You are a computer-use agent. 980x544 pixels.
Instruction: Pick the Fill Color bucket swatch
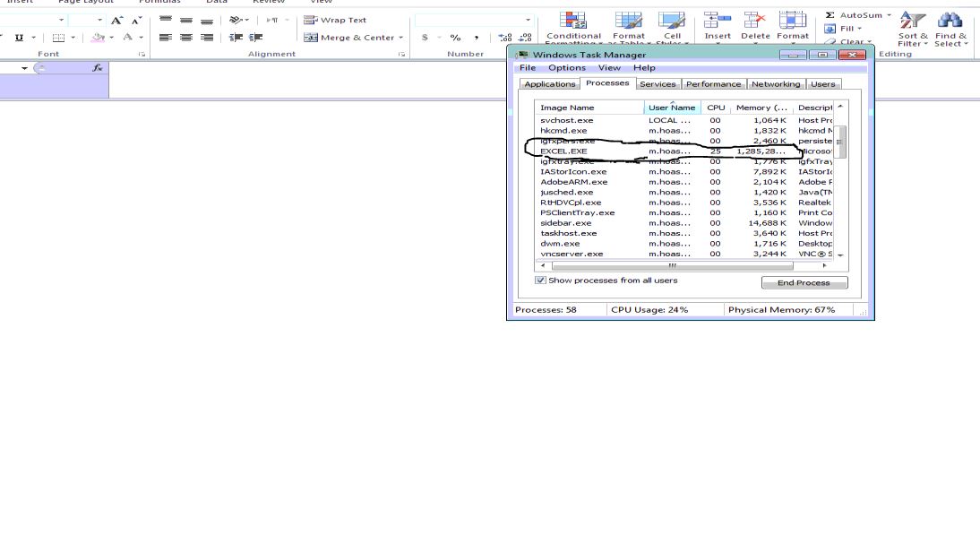pos(98,38)
